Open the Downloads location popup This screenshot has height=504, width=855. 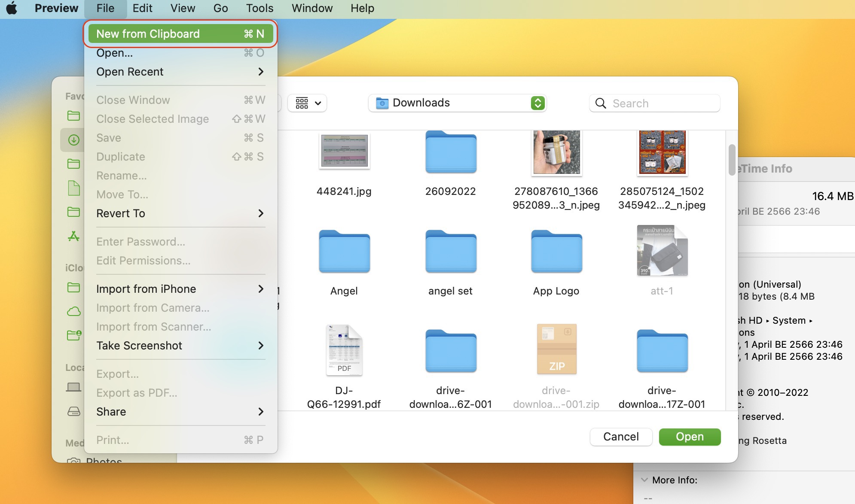click(457, 103)
